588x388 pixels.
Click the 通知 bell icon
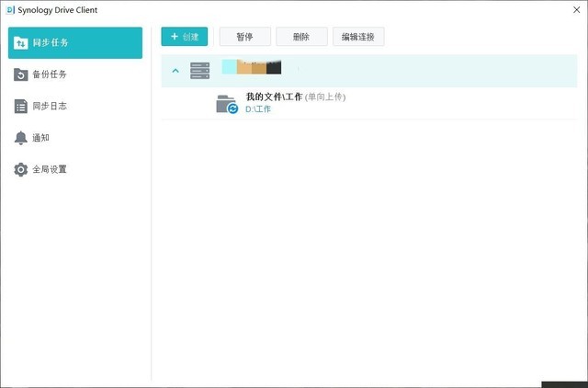pos(20,138)
